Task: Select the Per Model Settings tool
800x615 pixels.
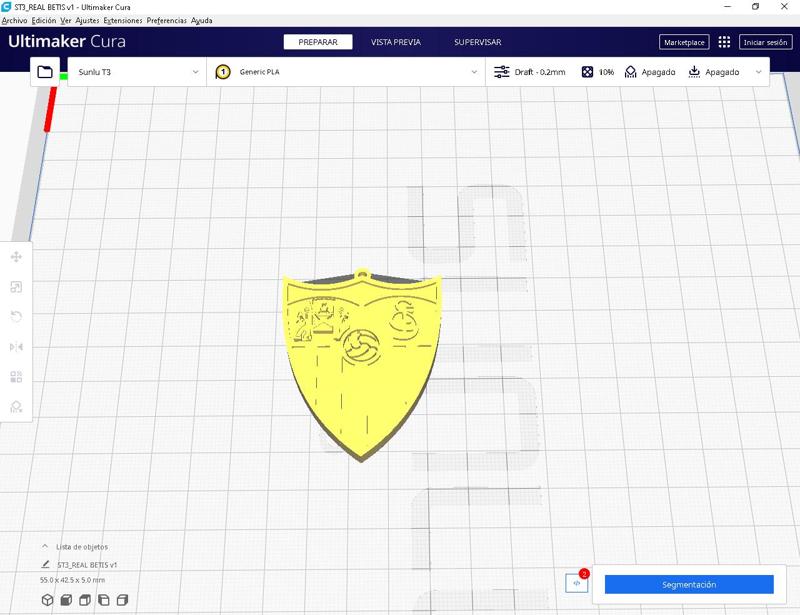Action: pos(16,377)
